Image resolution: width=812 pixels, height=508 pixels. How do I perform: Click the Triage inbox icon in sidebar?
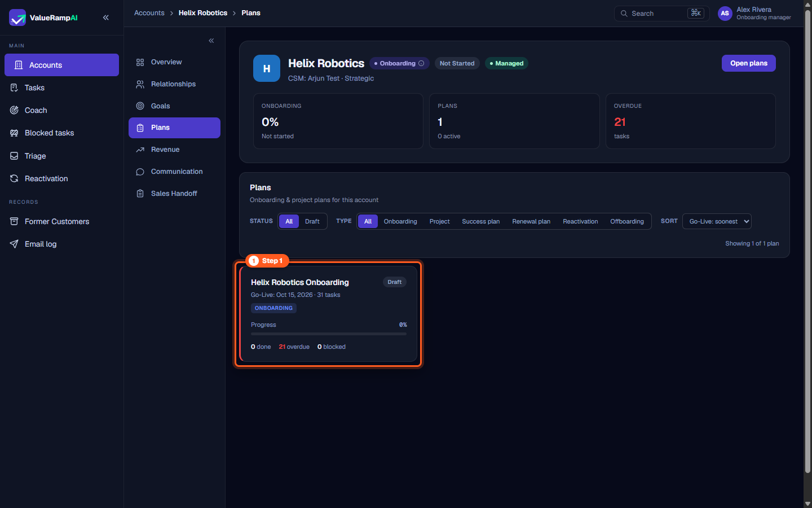pos(14,156)
